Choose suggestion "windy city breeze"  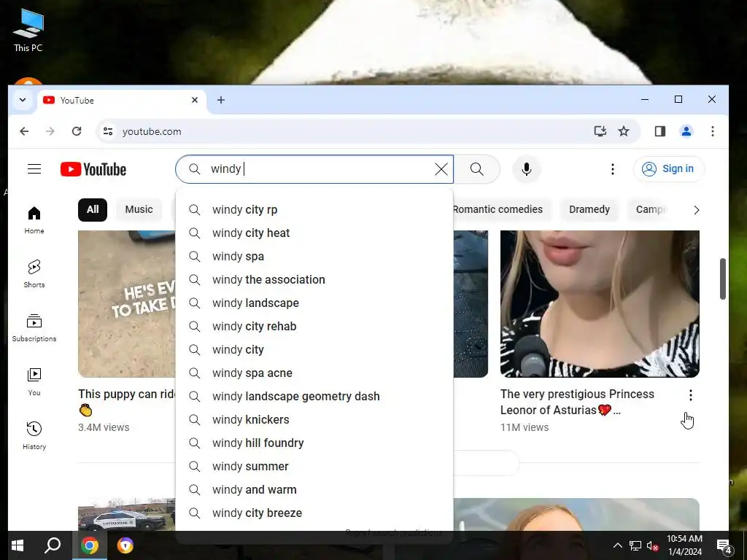point(314,513)
